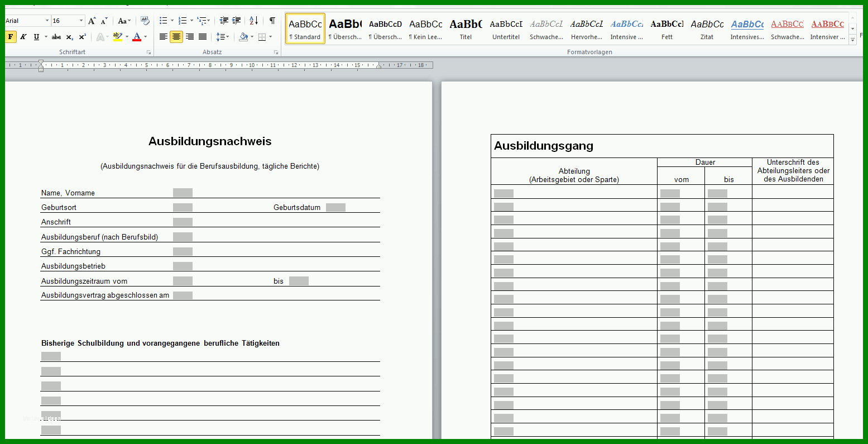The image size is (868, 444).
Task: Apply the Untertitel style
Action: pyautogui.click(x=506, y=29)
